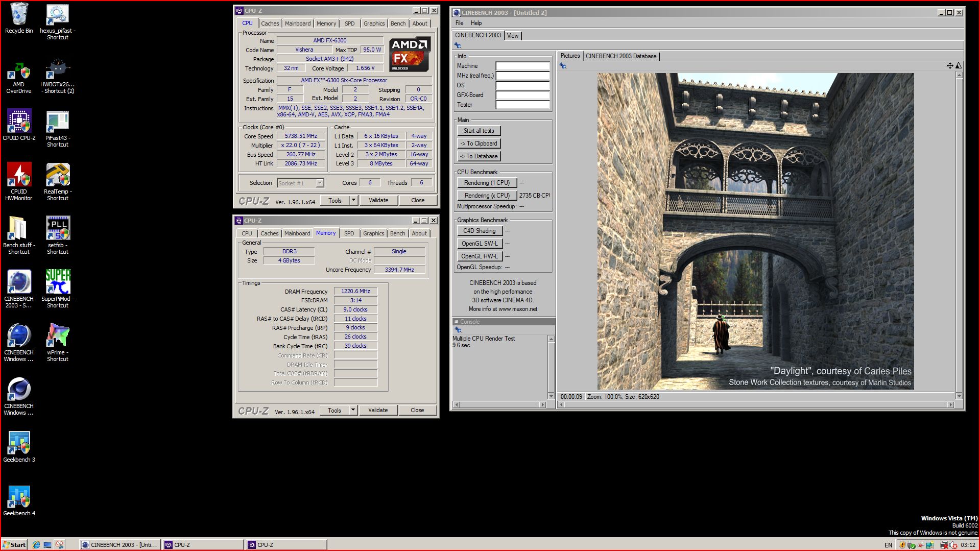Click pin icon in Console panel
The image size is (980, 551).
[x=458, y=330]
